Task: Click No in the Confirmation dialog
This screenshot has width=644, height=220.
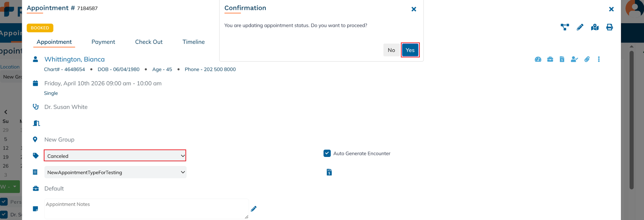Action: pyautogui.click(x=391, y=50)
